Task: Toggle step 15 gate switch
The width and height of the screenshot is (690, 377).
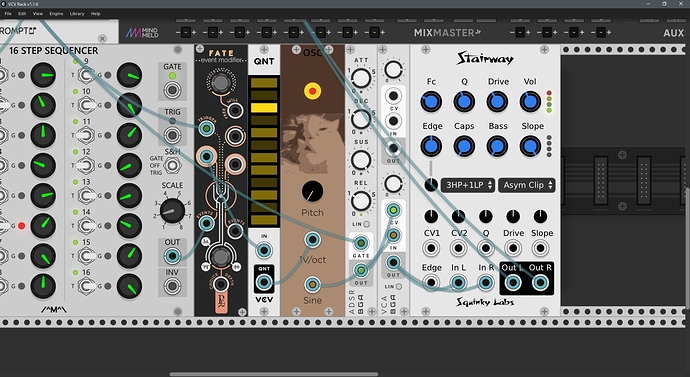Action: point(87,256)
